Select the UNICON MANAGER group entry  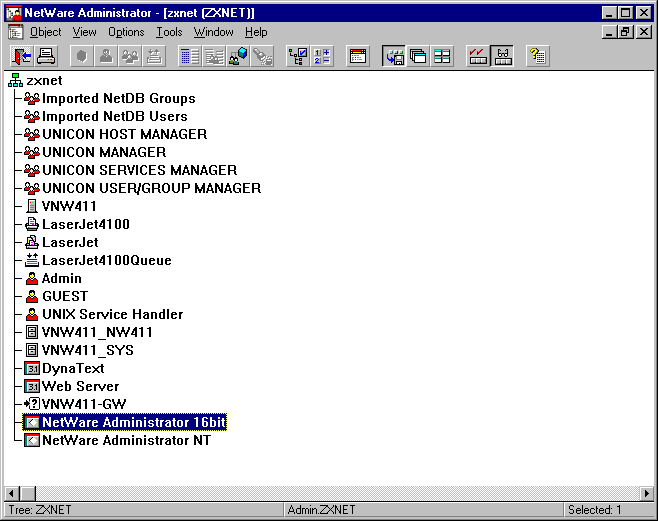pyautogui.click(x=95, y=152)
